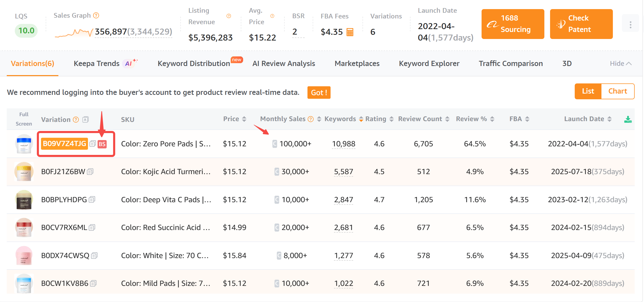Open the 3D tab
644x302 pixels.
coord(567,63)
